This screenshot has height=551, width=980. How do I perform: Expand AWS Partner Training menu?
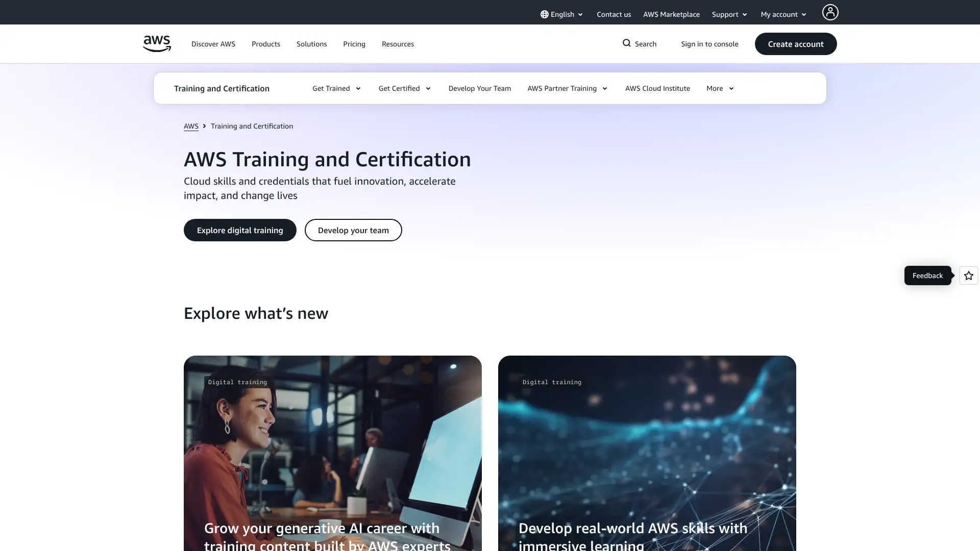(568, 88)
